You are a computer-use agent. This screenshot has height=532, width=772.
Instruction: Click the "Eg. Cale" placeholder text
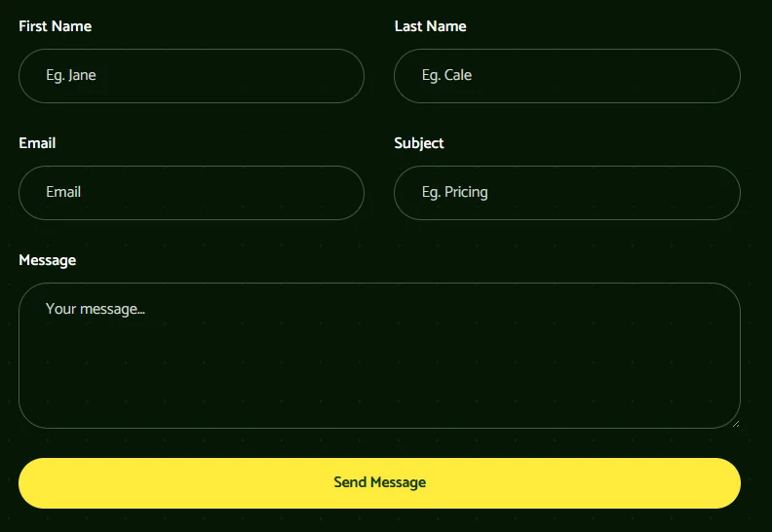(446, 75)
